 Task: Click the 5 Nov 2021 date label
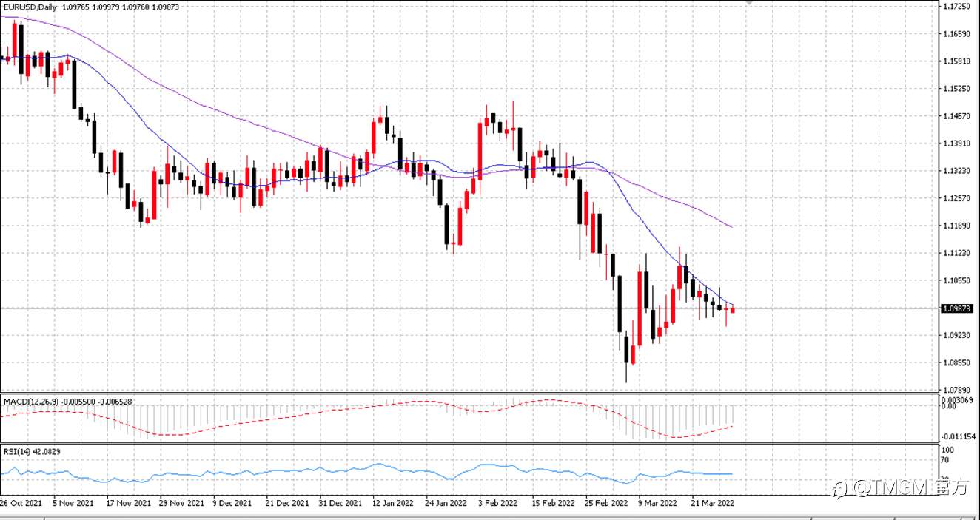(x=73, y=503)
